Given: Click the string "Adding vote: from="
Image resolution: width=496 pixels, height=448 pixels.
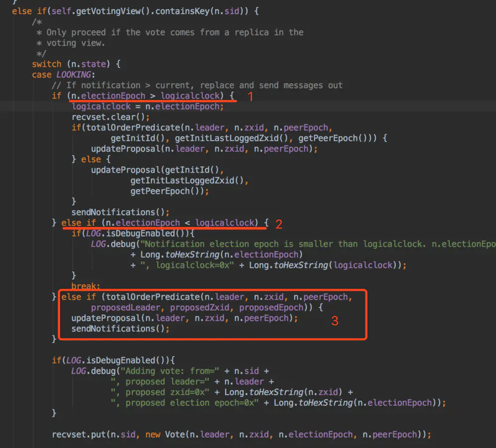Looking at the screenshot, I should tap(170, 371).
